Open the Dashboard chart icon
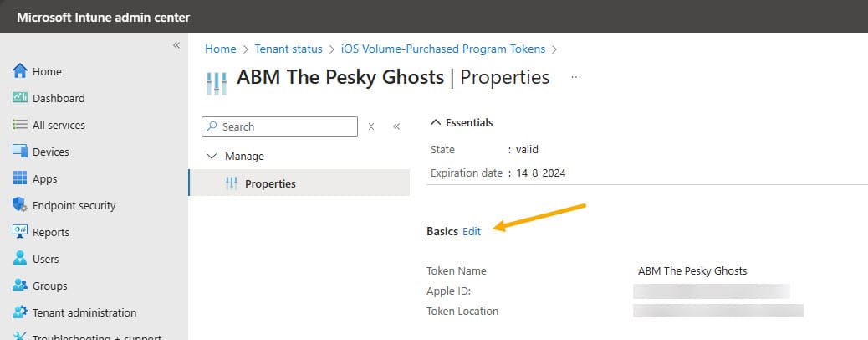This screenshot has width=868, height=340. pos(20,98)
